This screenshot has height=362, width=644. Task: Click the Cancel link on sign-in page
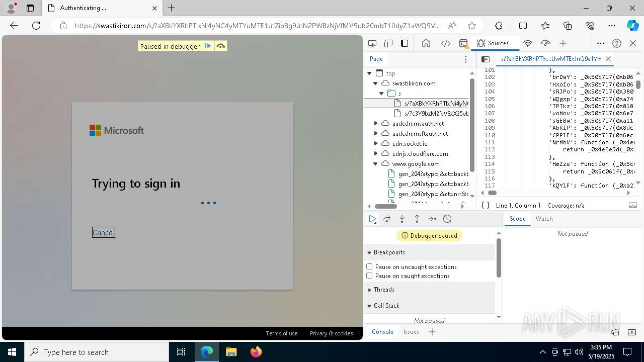pos(103,232)
